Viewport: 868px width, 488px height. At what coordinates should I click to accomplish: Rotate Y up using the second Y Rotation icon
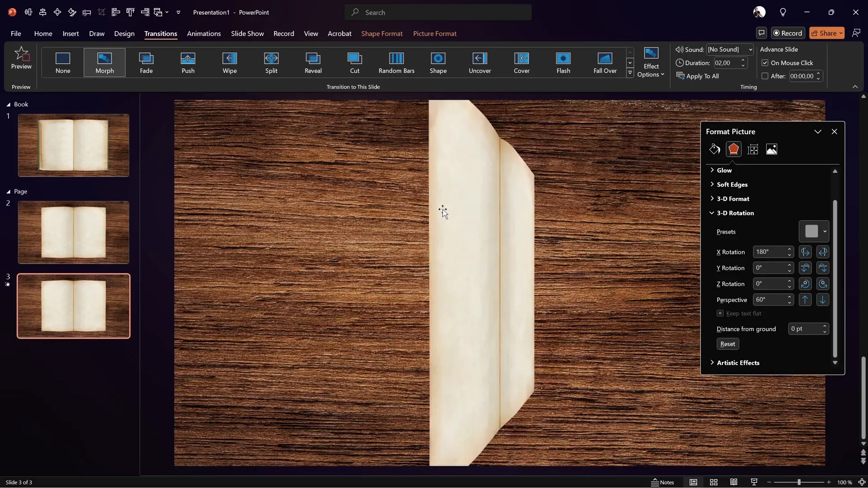point(823,268)
